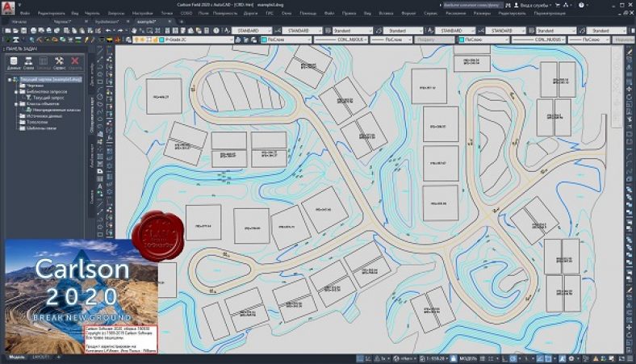
Task: Select the Multiline Text A tool
Action: tap(100, 186)
